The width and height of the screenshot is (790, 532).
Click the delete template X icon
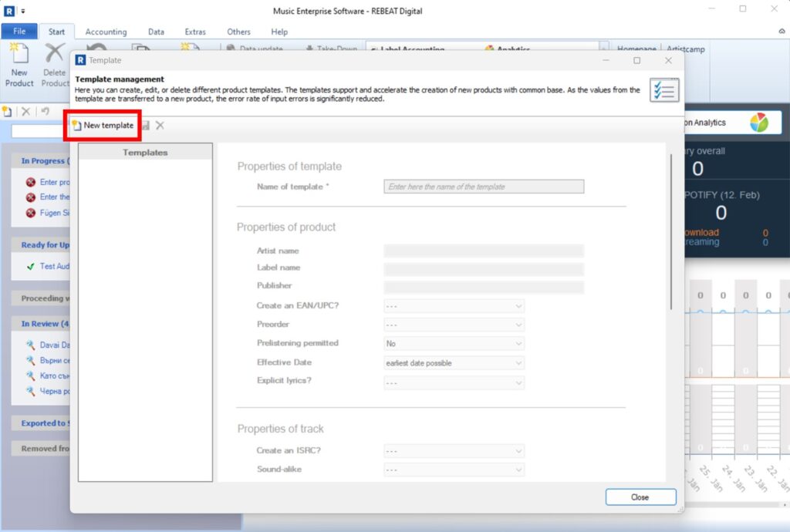coord(160,124)
